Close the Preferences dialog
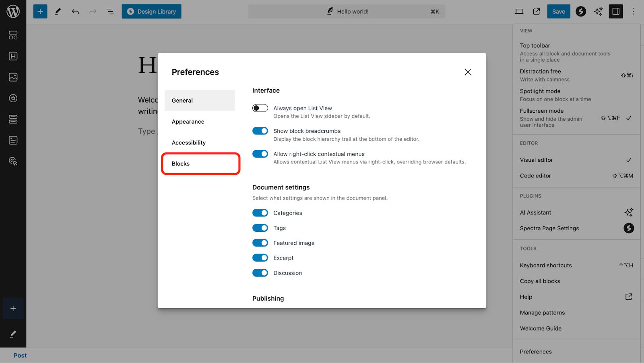The image size is (644, 363). coord(468,72)
